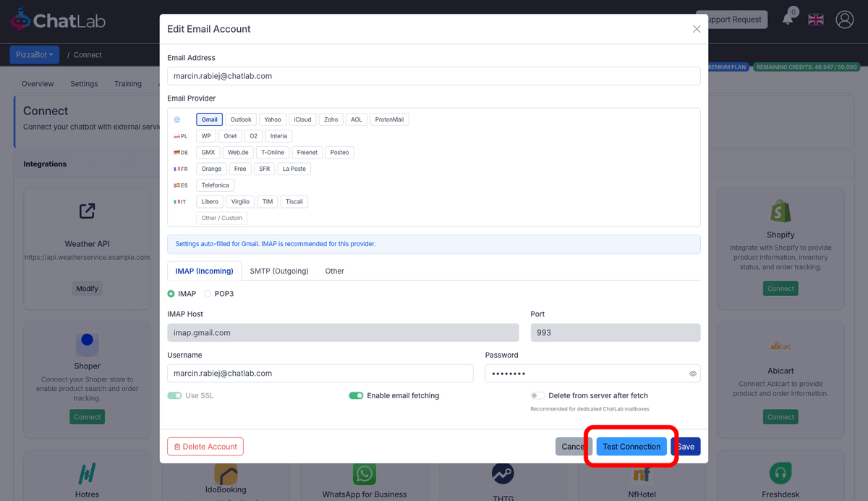Viewport: 868px width, 501px height.
Task: Click inside the Email Address field
Action: click(x=433, y=75)
